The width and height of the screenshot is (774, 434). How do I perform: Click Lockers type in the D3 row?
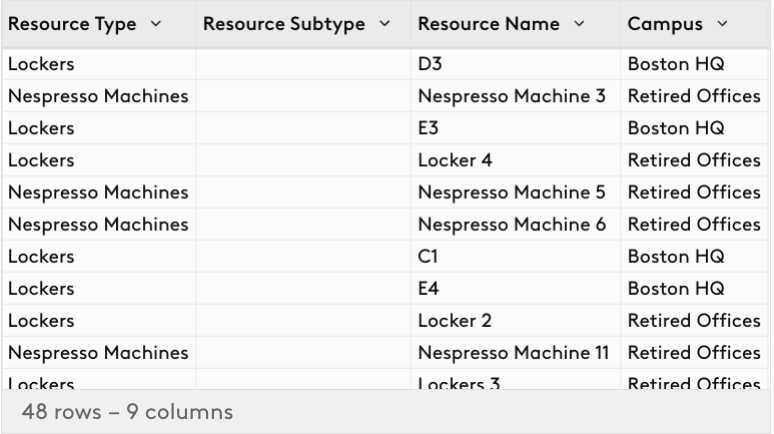[41, 64]
